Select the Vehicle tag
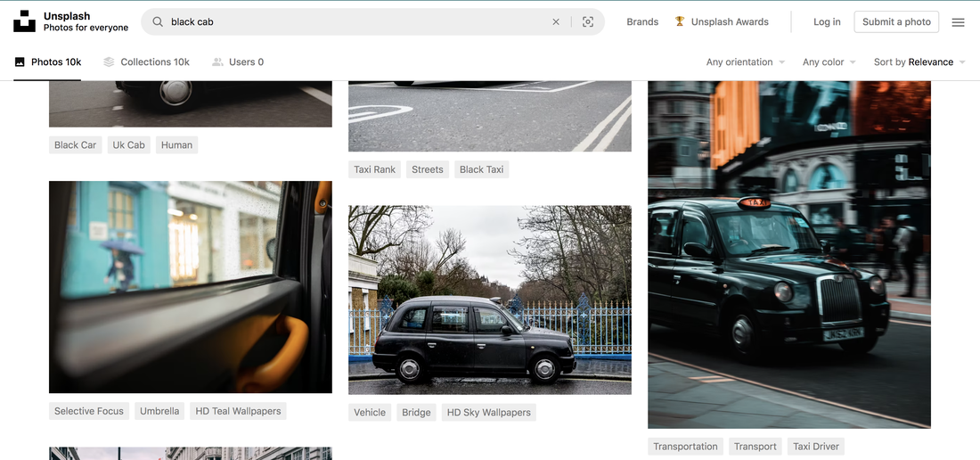The height and width of the screenshot is (460, 980). coord(370,413)
